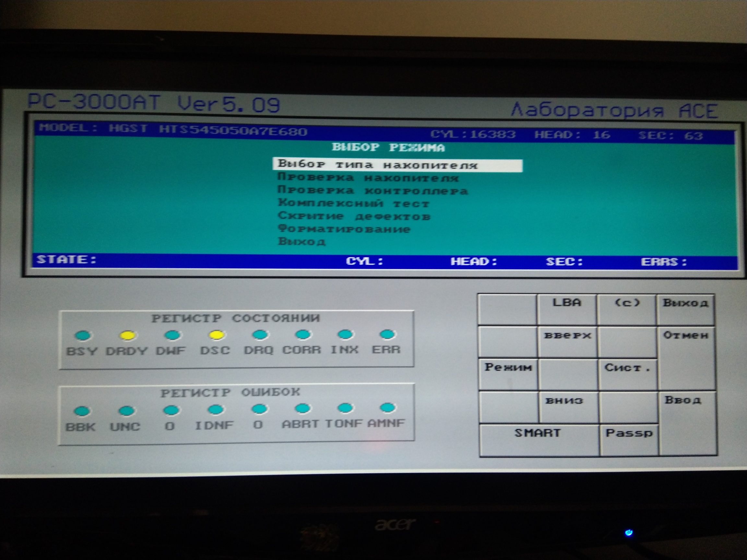The height and width of the screenshot is (560, 747).
Task: Click the 'Режим' mode keypad button
Action: (508, 374)
